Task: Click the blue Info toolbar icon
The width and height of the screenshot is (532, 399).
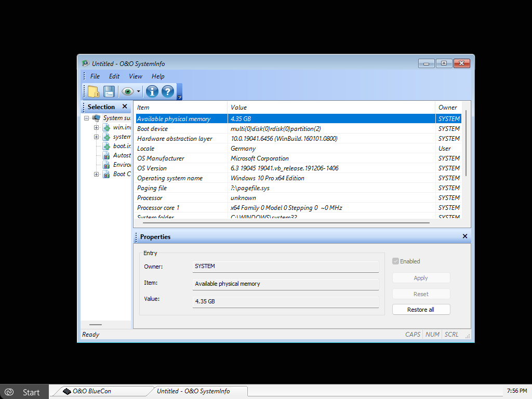Action: coord(152,92)
